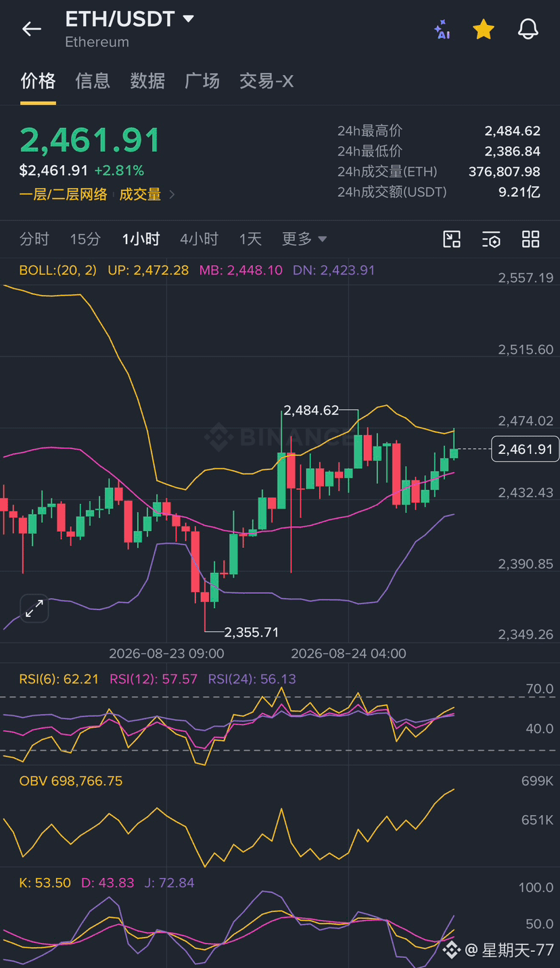The image size is (560, 968).
Task: Tap the +2.81% change value
Action: click(x=119, y=170)
